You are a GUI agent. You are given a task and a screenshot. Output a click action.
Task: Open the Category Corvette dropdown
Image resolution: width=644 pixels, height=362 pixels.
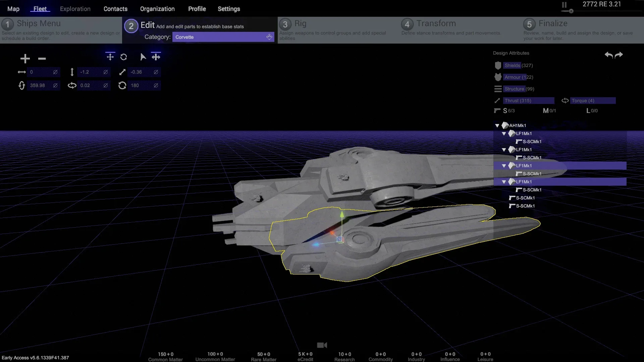tap(223, 37)
